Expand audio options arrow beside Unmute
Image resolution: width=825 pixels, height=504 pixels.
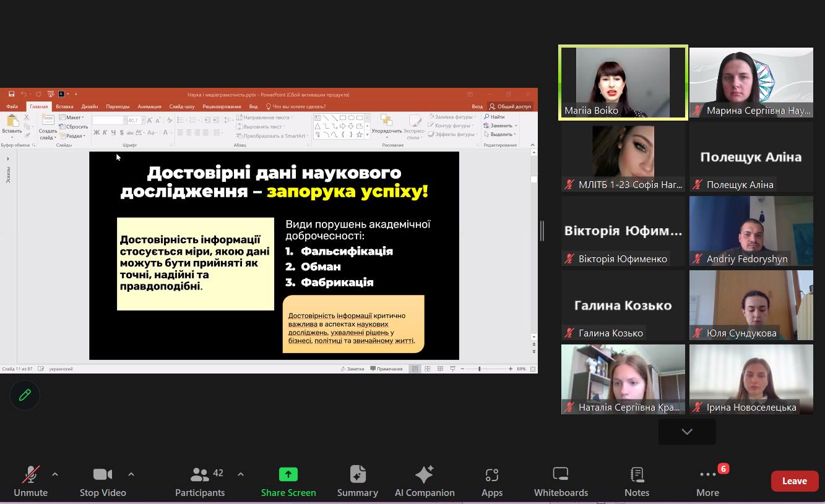pyautogui.click(x=55, y=474)
